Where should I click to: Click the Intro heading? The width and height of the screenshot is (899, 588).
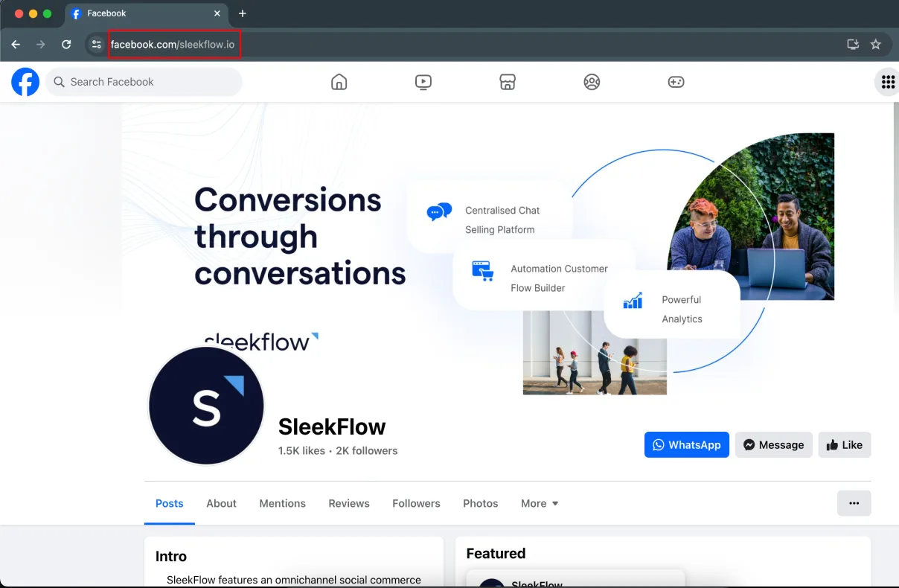point(171,556)
